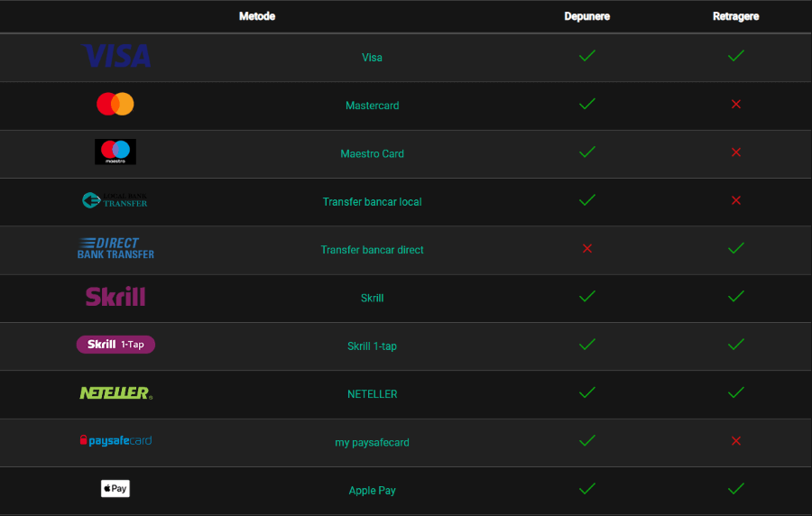Click NETELLER deposit checkmark

pos(587,392)
